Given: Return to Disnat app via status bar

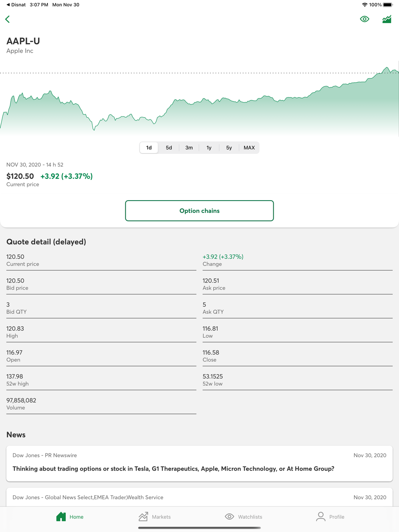Looking at the screenshot, I should point(16,5).
